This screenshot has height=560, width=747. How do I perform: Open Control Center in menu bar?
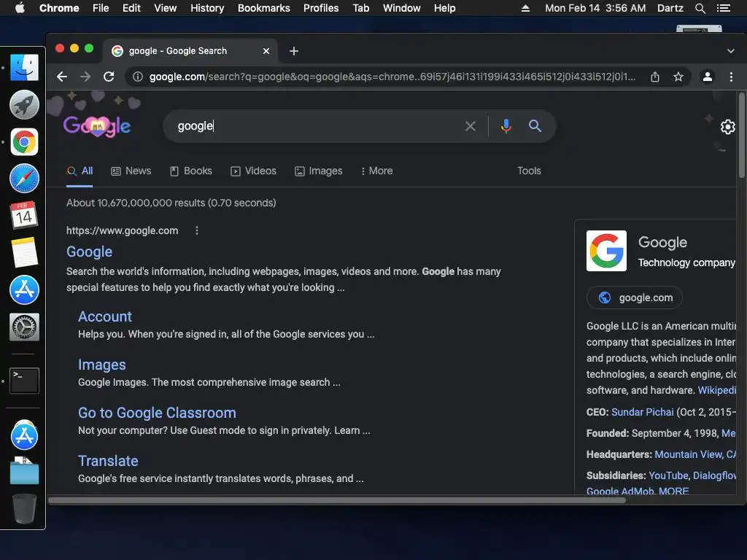724,8
